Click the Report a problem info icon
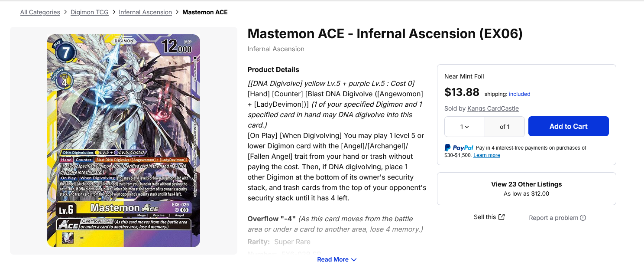This screenshot has width=644, height=275. coord(583,218)
